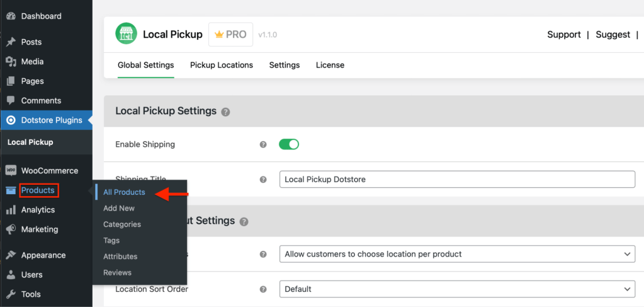The width and height of the screenshot is (644, 307).
Task: Select All Products from Products submenu
Action: pos(124,192)
